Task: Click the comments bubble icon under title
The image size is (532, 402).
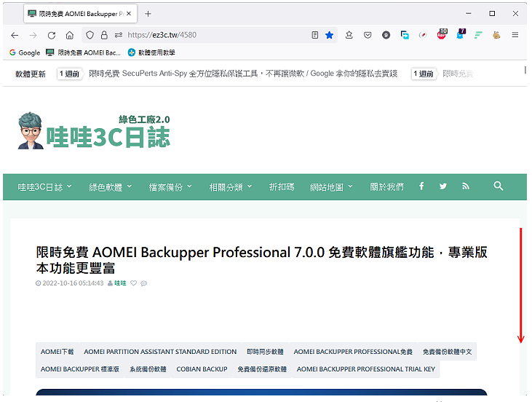Action: [x=144, y=283]
